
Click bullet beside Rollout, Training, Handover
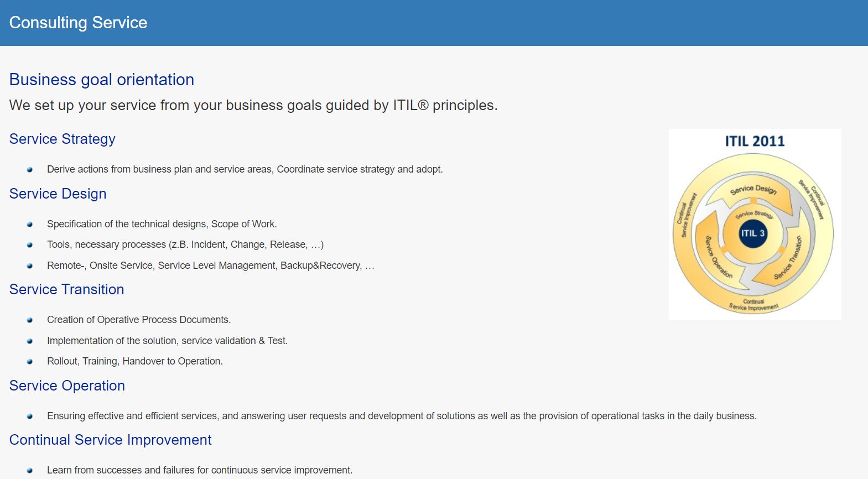pos(30,362)
